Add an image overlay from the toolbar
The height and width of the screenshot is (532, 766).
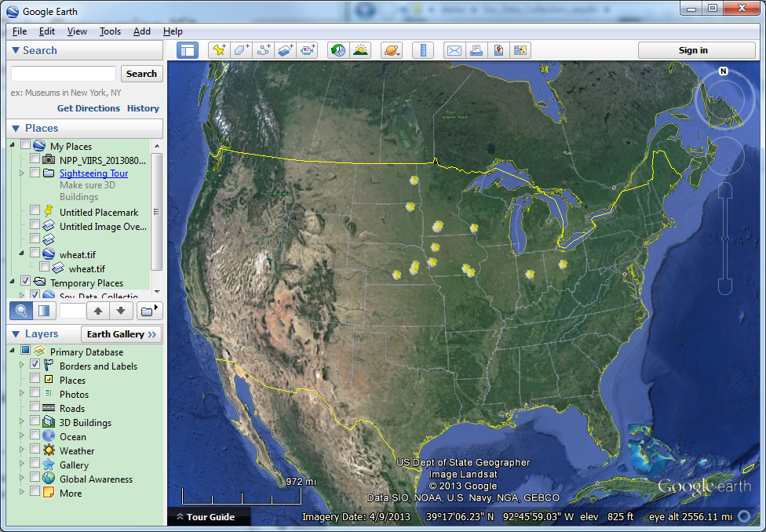coord(286,50)
